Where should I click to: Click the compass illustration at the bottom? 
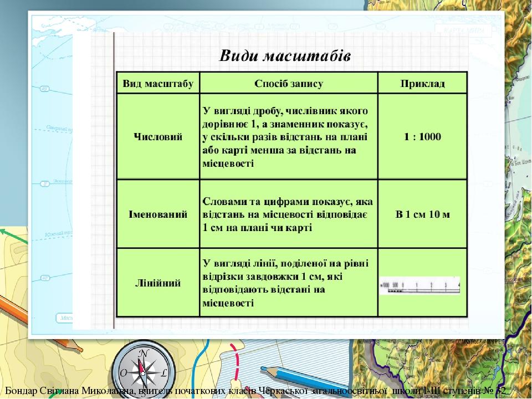(144, 369)
